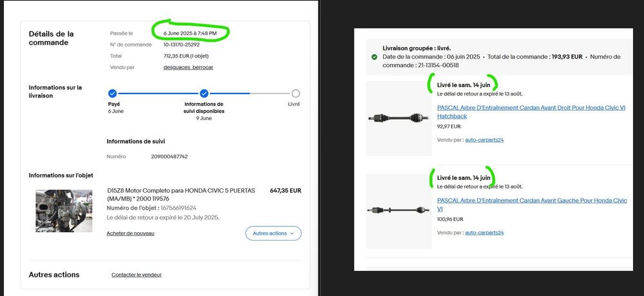Click Contacter le vendeur link
The image size is (644, 296).
[137, 275]
